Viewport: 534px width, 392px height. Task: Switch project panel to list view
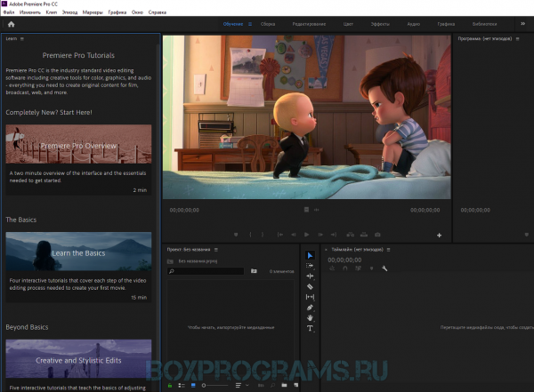tap(182, 385)
